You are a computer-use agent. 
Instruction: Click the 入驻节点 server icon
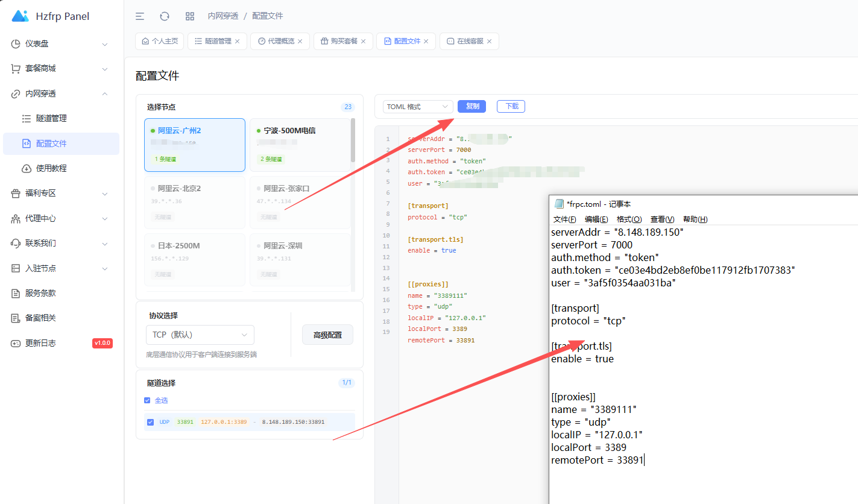pyautogui.click(x=16, y=268)
